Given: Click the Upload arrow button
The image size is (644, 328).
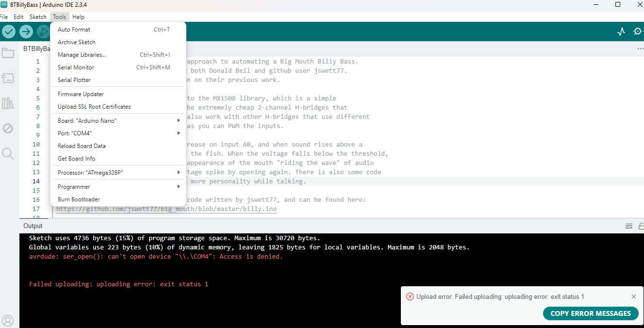Looking at the screenshot, I should [x=26, y=32].
